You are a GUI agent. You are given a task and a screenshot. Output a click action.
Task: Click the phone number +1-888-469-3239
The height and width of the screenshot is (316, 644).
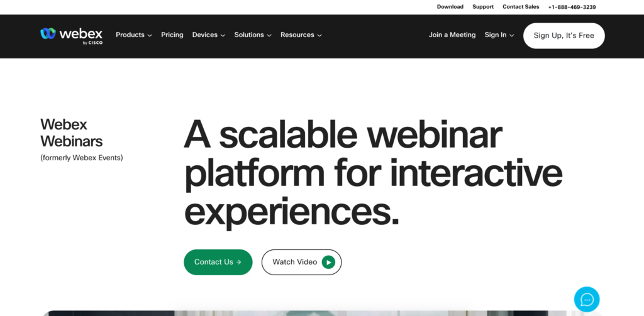click(572, 7)
